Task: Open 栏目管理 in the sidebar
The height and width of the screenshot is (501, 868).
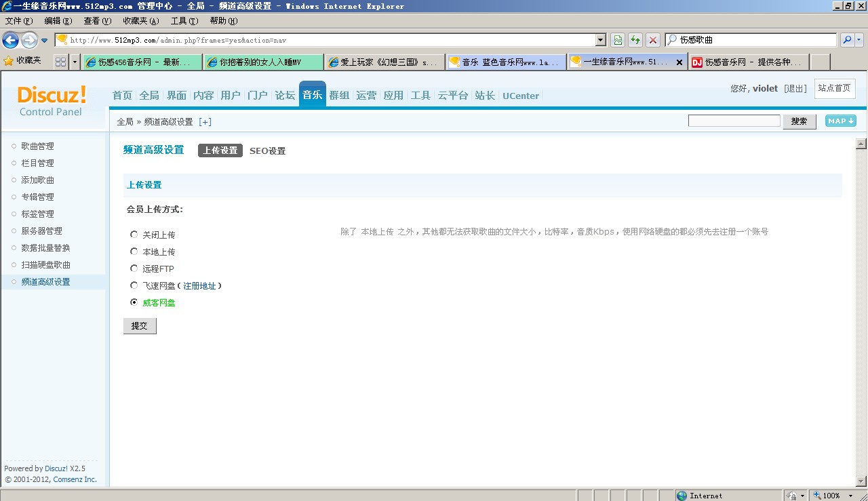Action: [x=37, y=163]
